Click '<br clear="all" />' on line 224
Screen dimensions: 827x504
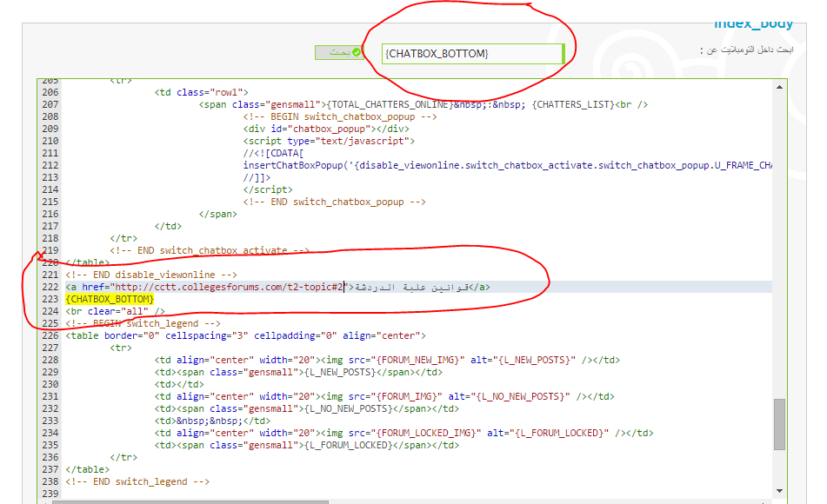[115, 312]
